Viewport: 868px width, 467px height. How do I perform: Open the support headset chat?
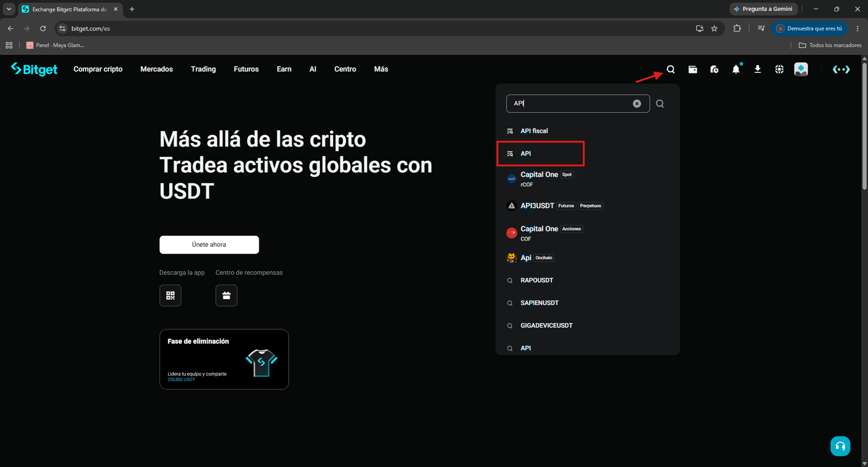[x=840, y=446]
